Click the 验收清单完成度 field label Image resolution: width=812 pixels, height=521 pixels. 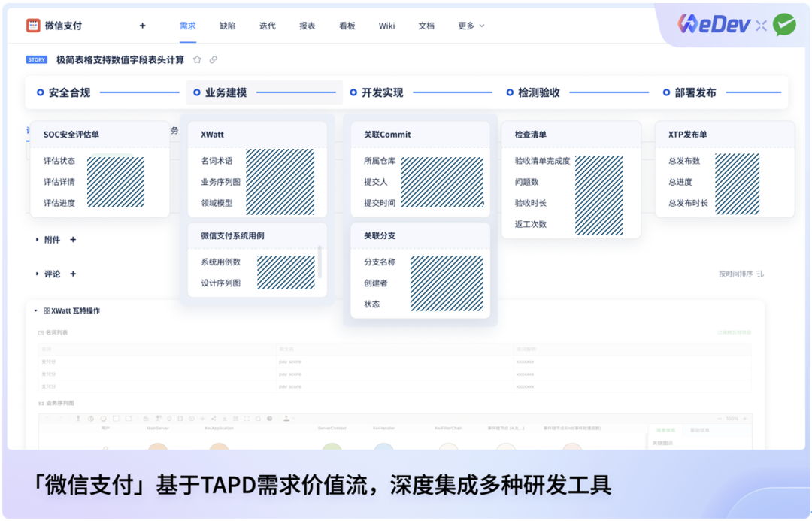coord(542,161)
